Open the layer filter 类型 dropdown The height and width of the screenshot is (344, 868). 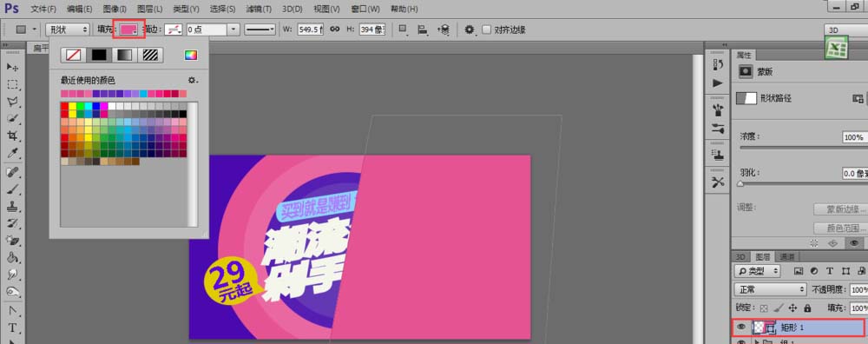[757, 271]
